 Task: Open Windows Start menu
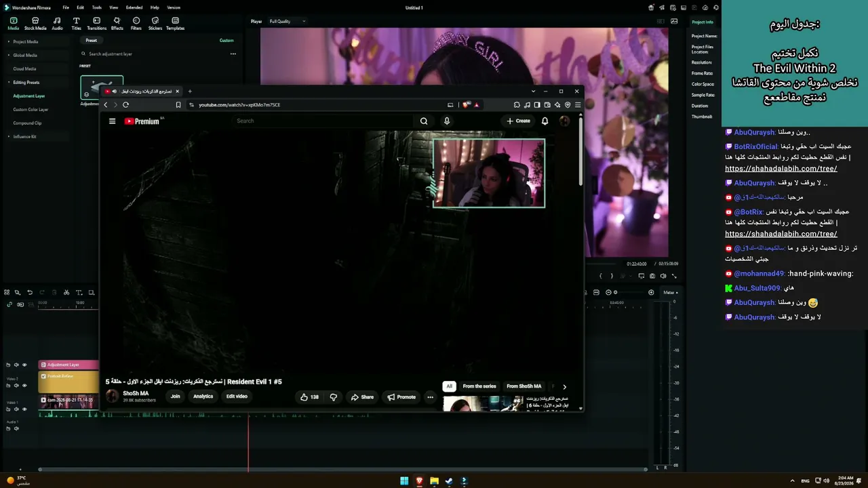coord(404,481)
